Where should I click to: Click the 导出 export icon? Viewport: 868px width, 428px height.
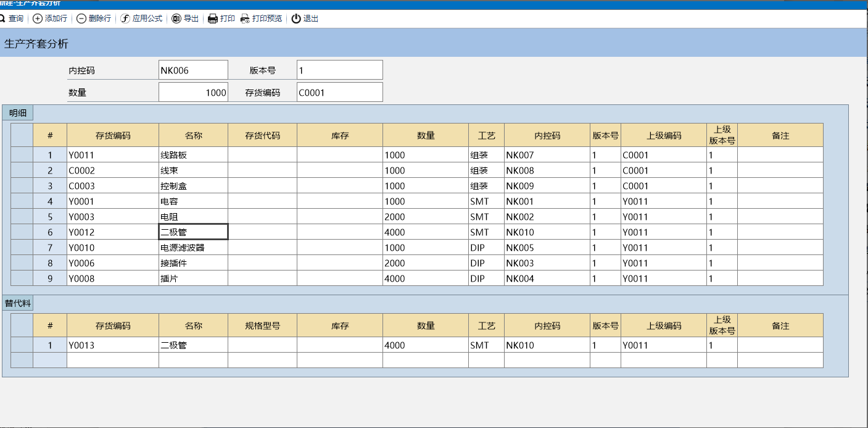[176, 19]
